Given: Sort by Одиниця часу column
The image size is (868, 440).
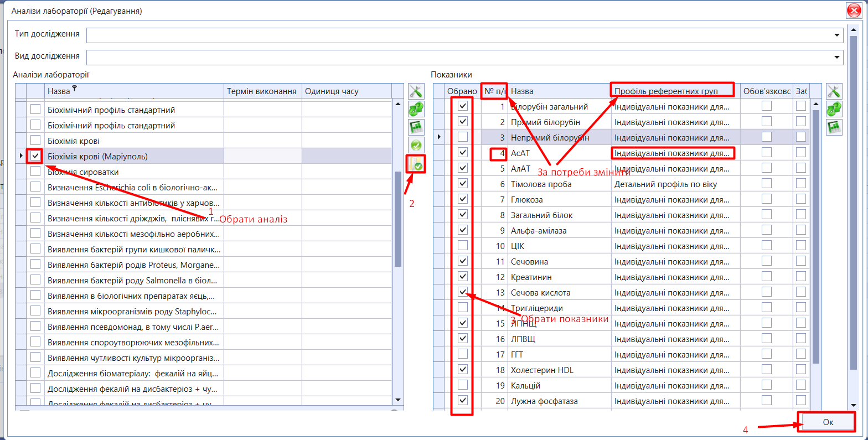Looking at the screenshot, I should tap(347, 91).
